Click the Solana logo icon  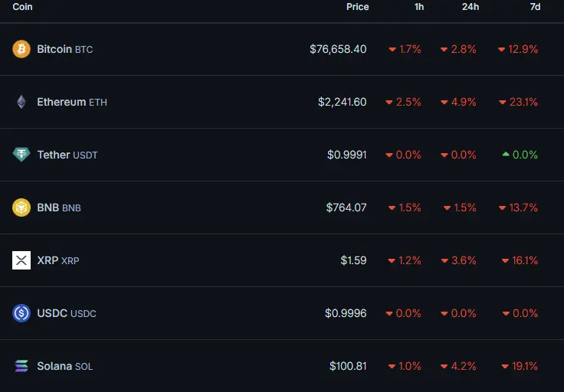click(x=21, y=366)
